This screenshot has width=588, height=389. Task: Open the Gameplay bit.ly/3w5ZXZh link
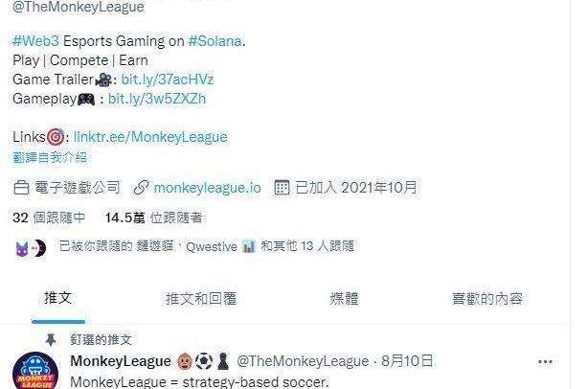click(157, 99)
